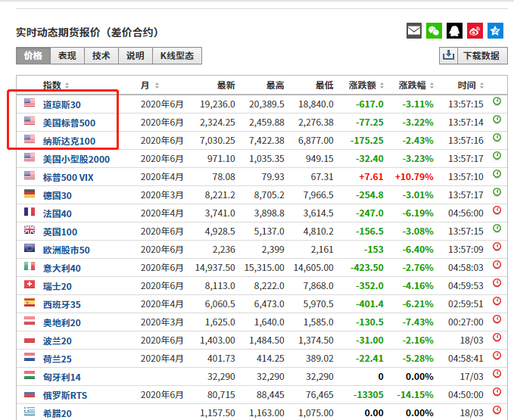Open the 法国40 index link
514x420 pixels.
[x=58, y=214]
